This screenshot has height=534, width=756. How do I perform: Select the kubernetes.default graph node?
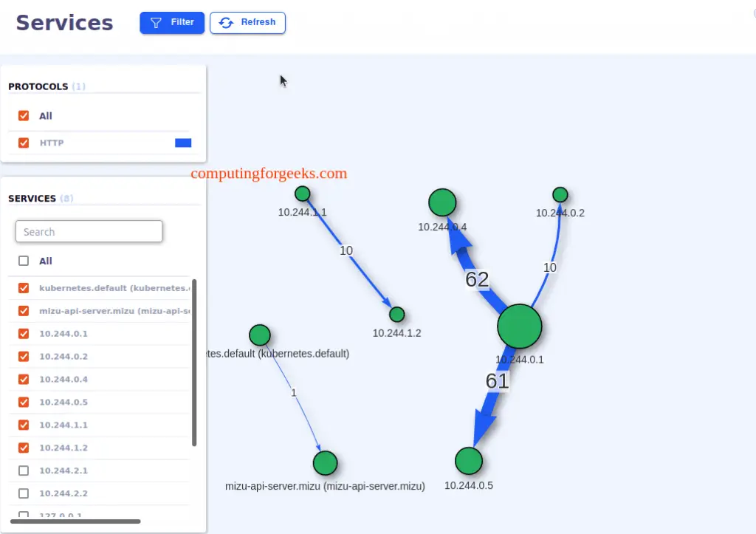(x=260, y=335)
